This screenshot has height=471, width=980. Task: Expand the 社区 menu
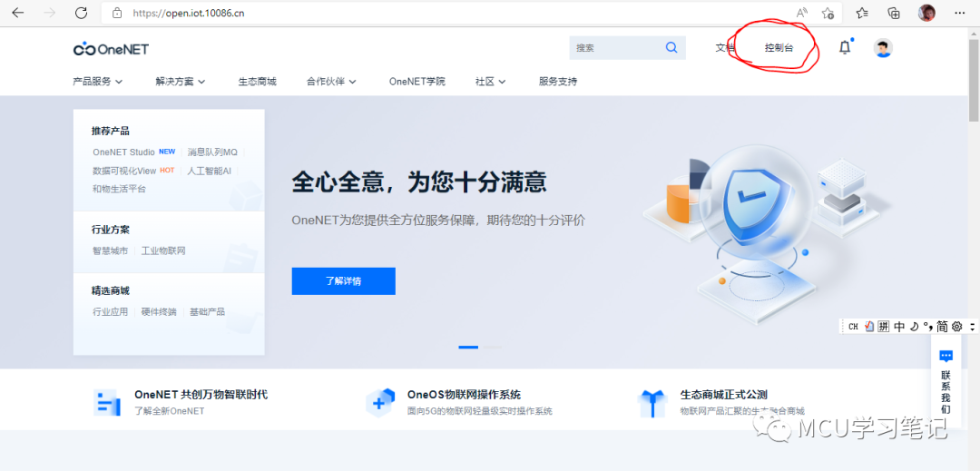point(491,81)
